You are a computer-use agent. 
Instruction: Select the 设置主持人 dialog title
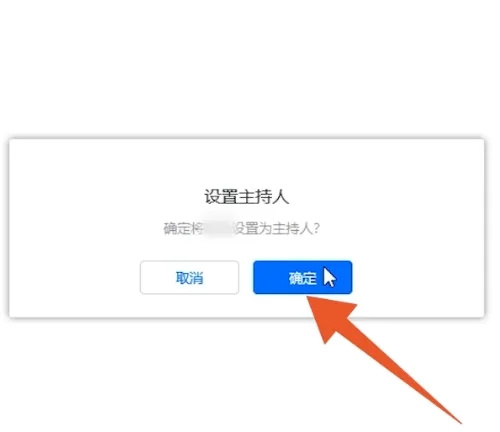pyautogui.click(x=246, y=196)
